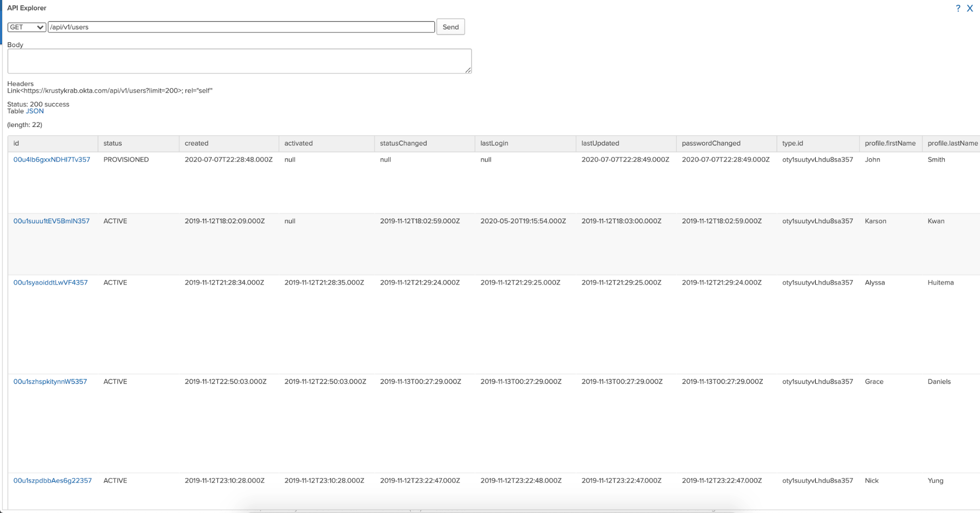Screen dimensions: 980x513
Task: Open user ID 00u1szpdbbAes6g22357
Action: (x=52, y=481)
